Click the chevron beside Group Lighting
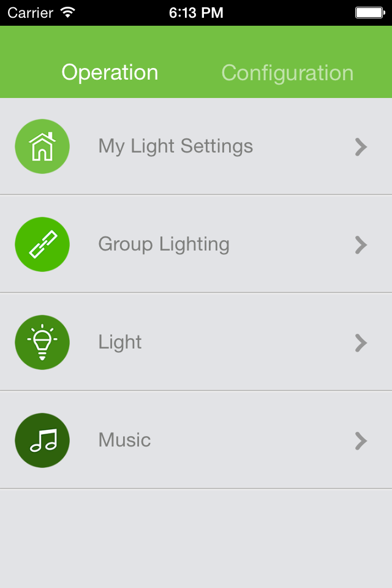 click(361, 245)
